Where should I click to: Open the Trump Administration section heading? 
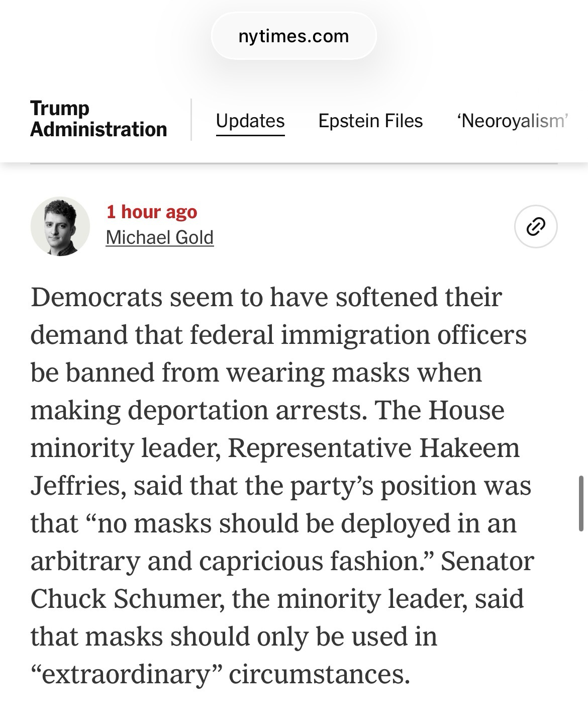pyautogui.click(x=99, y=119)
